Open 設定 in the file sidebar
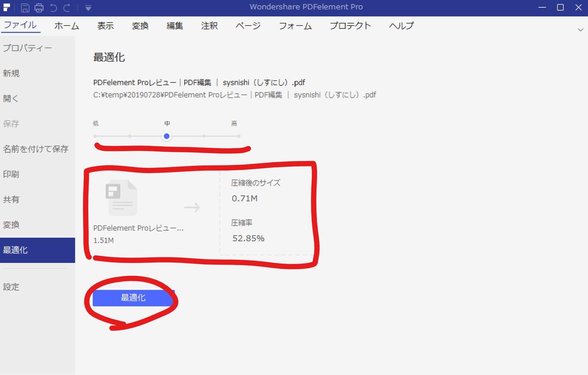 tap(37, 287)
